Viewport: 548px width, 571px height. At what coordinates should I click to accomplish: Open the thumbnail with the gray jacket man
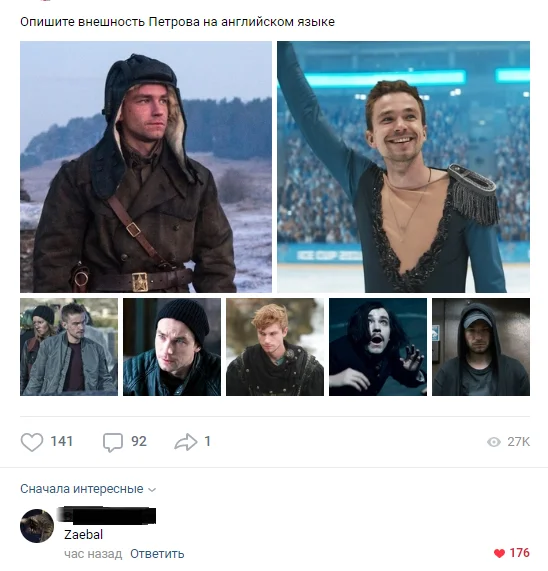click(69, 347)
